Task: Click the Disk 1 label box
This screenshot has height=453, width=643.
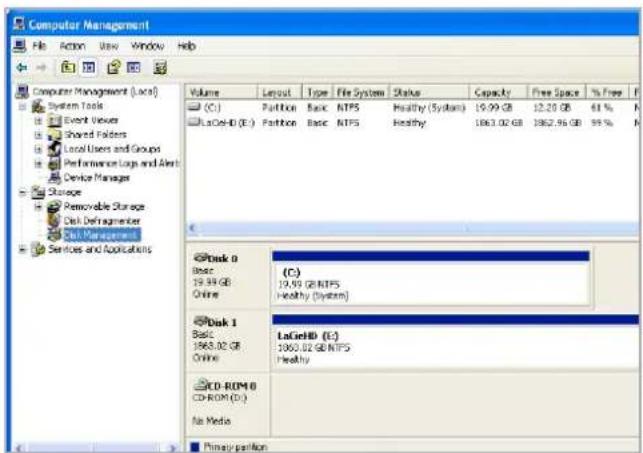Action: 228,340
